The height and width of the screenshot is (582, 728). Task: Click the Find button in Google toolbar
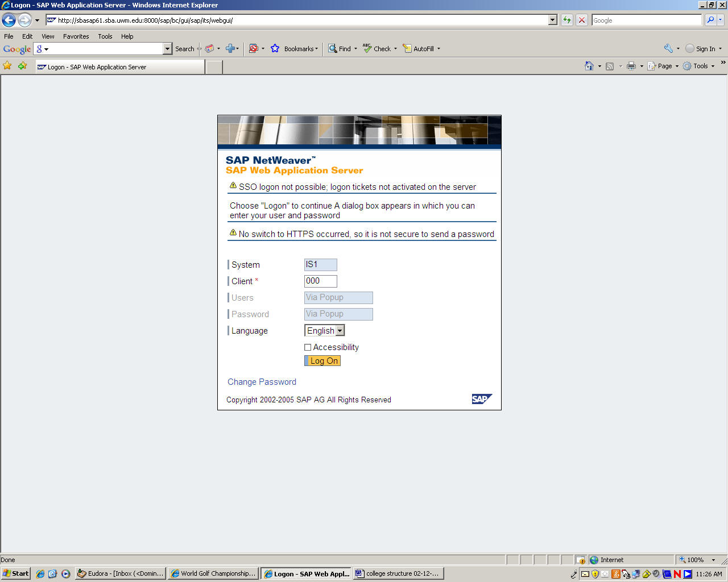pos(342,49)
